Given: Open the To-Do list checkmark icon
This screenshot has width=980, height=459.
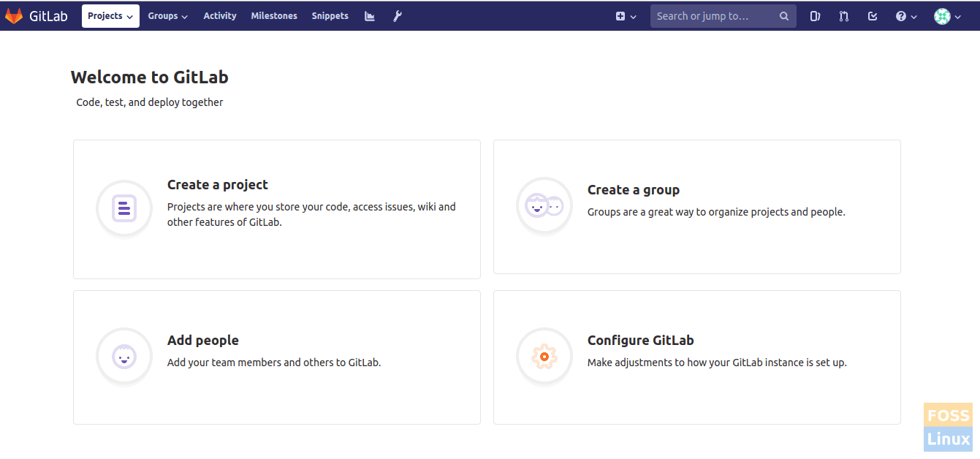Looking at the screenshot, I should click(873, 16).
